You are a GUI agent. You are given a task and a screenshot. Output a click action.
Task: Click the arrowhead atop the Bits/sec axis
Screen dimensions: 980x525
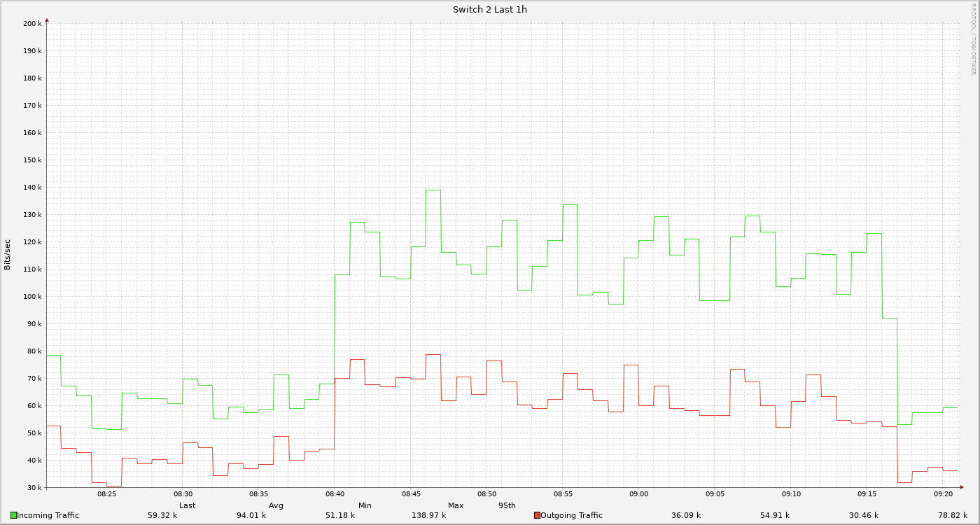coord(47,20)
